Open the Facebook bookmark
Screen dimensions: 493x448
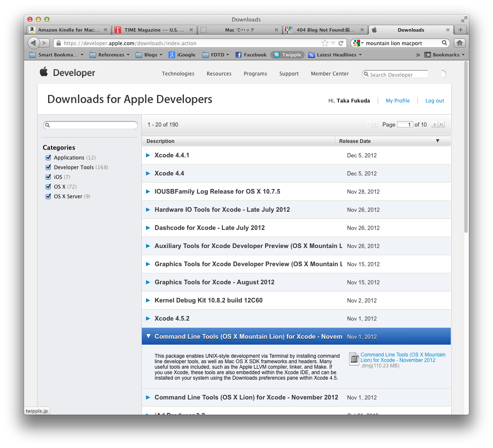click(251, 55)
